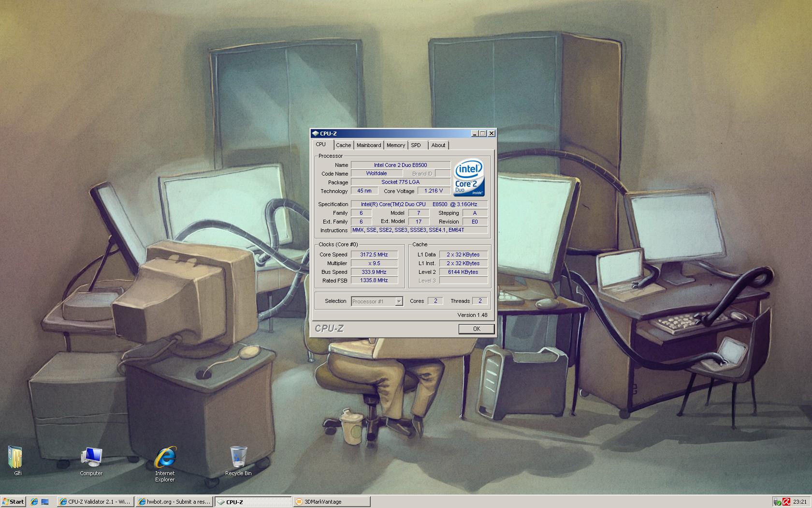Click the Level 2 value 6144 KBytes
This screenshot has height=508, width=812.
pyautogui.click(x=463, y=272)
